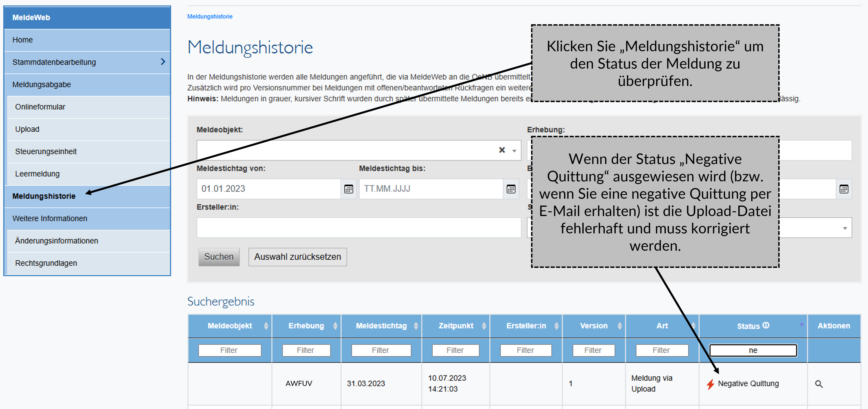Open calendar icon at far right

tap(844, 189)
